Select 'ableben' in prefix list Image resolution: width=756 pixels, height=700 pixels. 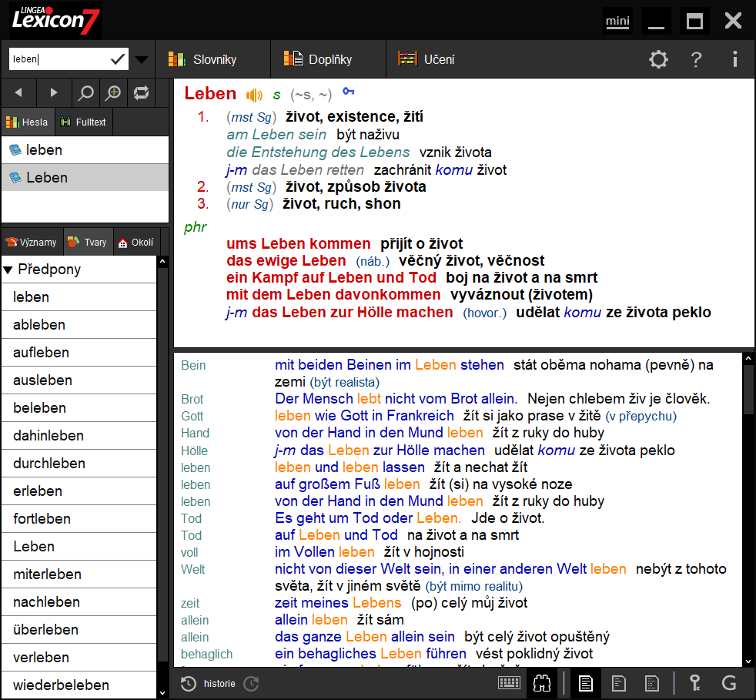click(x=79, y=325)
